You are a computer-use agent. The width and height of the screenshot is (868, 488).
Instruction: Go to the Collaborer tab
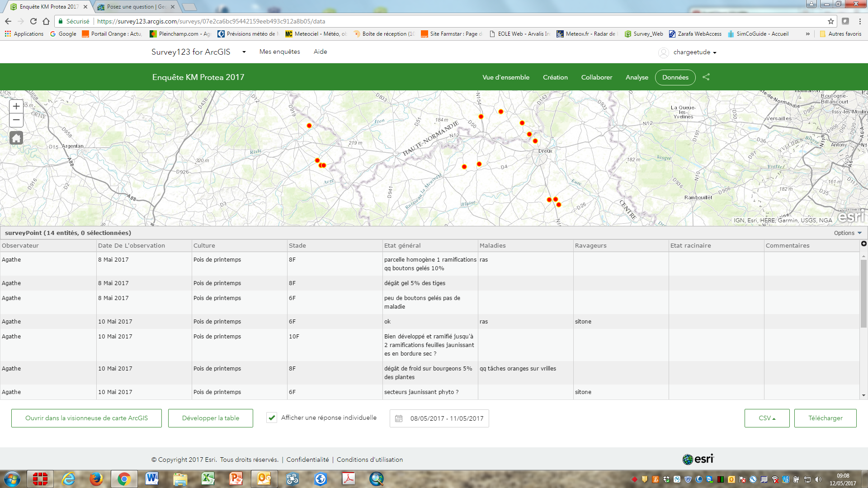(597, 77)
